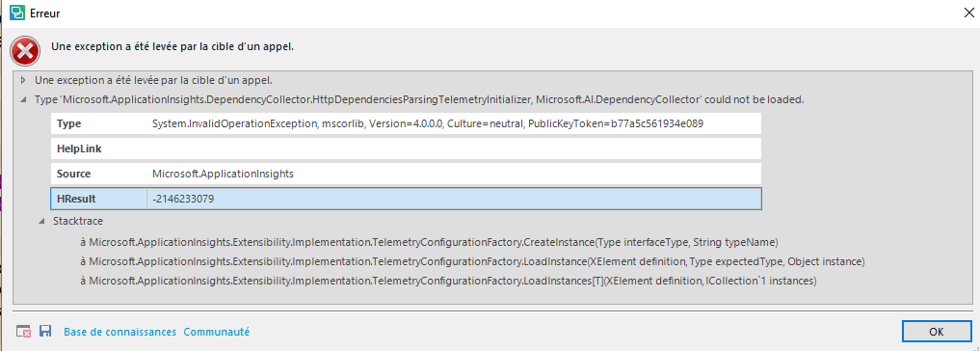Select the Type property row

[407, 123]
